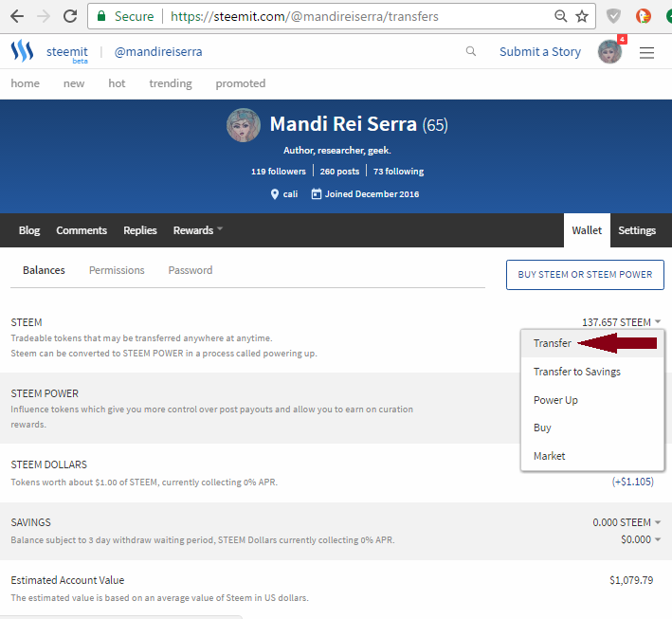The height and width of the screenshot is (619, 672).
Task: Open @mandireiserra header link
Action: pyautogui.click(x=158, y=52)
